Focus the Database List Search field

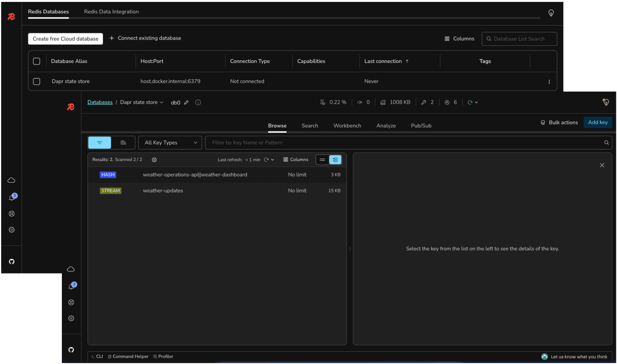point(519,39)
